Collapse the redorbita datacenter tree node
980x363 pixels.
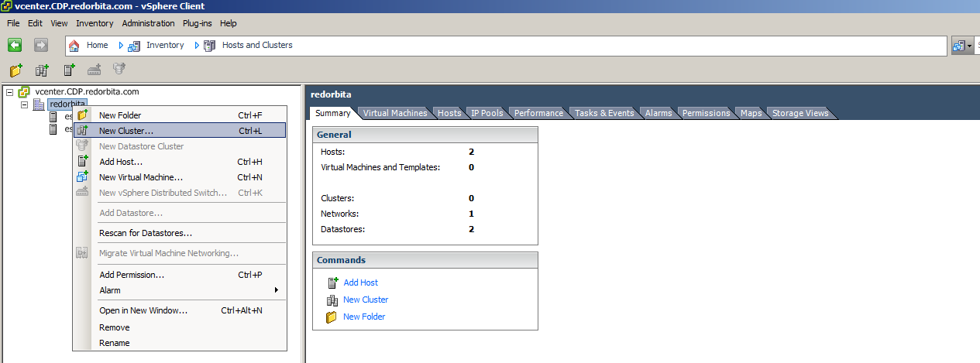(25, 104)
